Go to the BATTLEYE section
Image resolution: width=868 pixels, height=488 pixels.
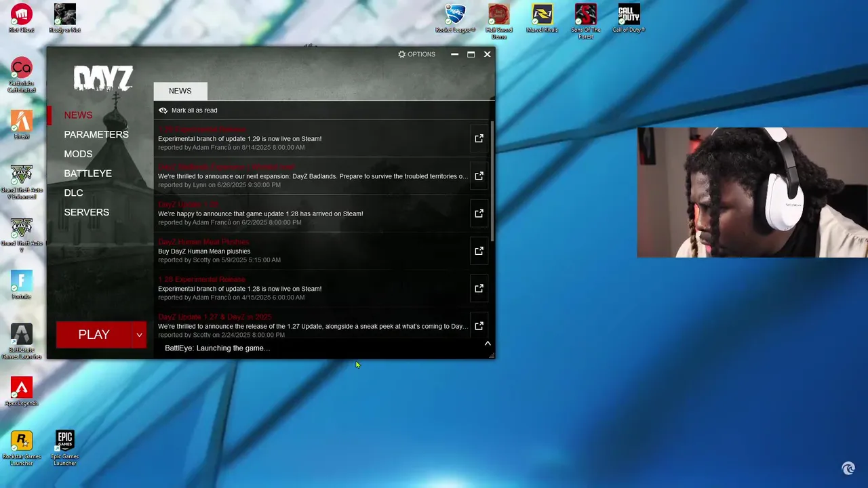pyautogui.click(x=88, y=174)
